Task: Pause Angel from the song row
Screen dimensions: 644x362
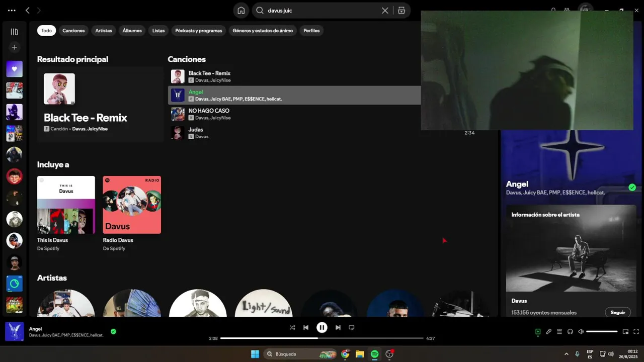Action: [x=178, y=95]
